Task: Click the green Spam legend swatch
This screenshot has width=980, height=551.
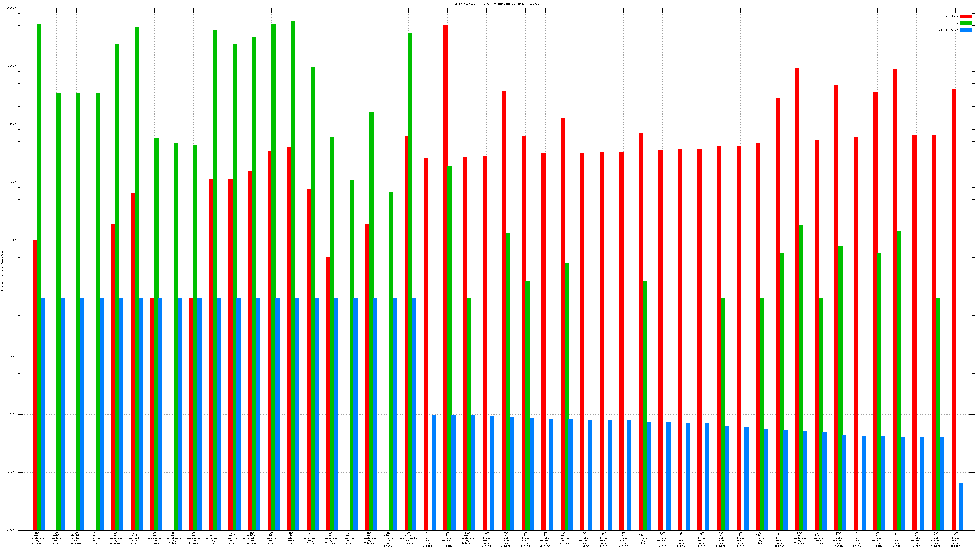Action: (x=966, y=23)
